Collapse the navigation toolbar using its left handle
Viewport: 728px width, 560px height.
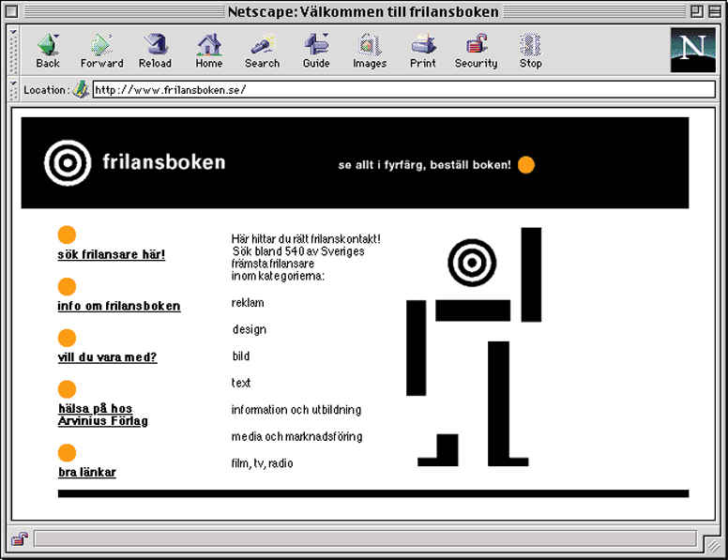[13, 51]
